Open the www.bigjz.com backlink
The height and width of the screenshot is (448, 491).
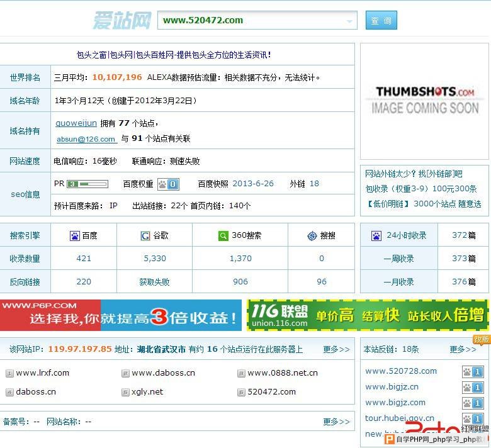point(395,402)
